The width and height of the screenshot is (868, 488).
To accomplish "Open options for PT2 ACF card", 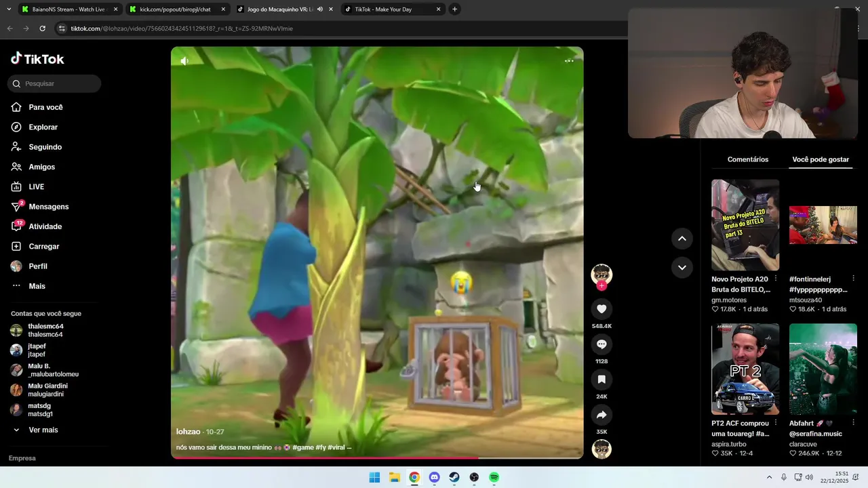I will 775,423.
